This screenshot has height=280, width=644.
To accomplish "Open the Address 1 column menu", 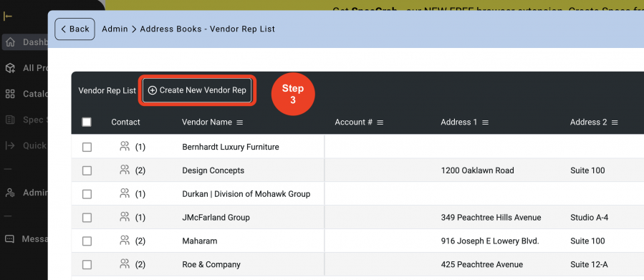I will (485, 122).
